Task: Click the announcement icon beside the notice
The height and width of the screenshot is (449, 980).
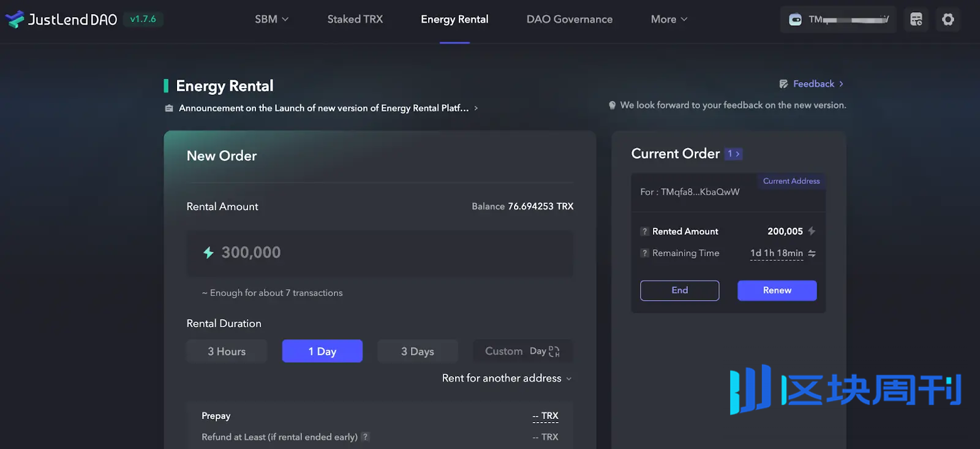Action: click(169, 108)
